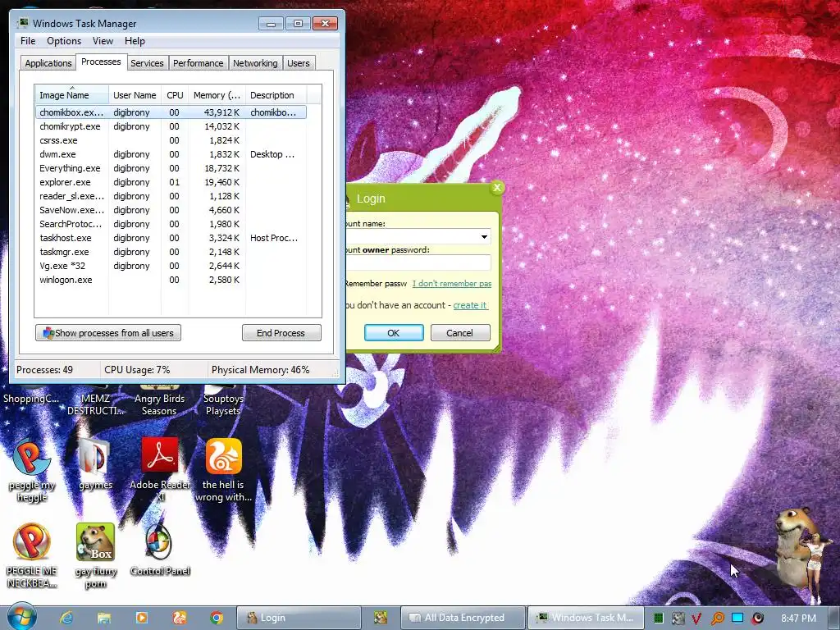This screenshot has height=630, width=840.
Task: Click OK in the Login dialog
Action: pos(394,333)
